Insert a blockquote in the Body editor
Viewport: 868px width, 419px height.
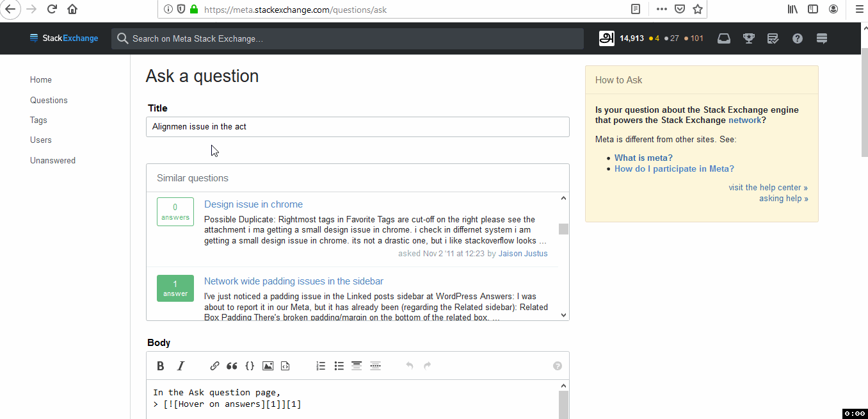pos(232,365)
